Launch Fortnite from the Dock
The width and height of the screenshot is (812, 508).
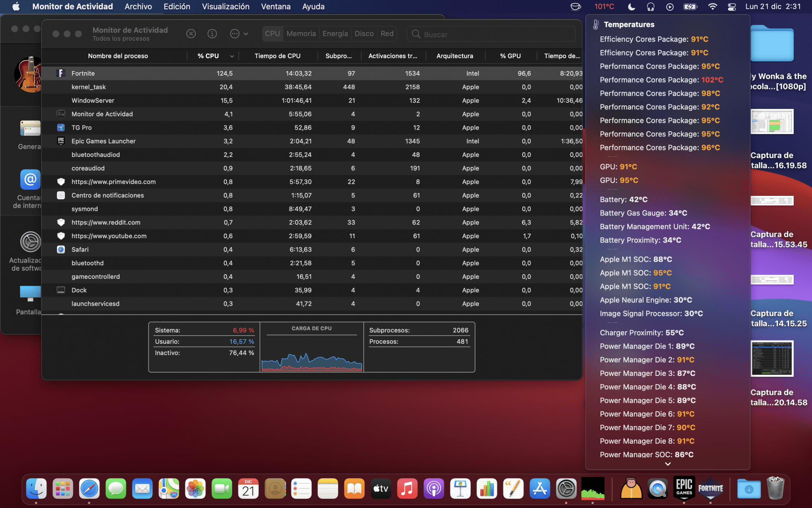tap(710, 488)
